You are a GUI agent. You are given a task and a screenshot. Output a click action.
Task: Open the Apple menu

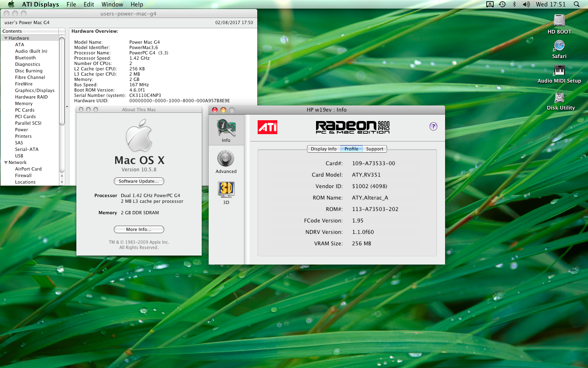[x=11, y=4]
